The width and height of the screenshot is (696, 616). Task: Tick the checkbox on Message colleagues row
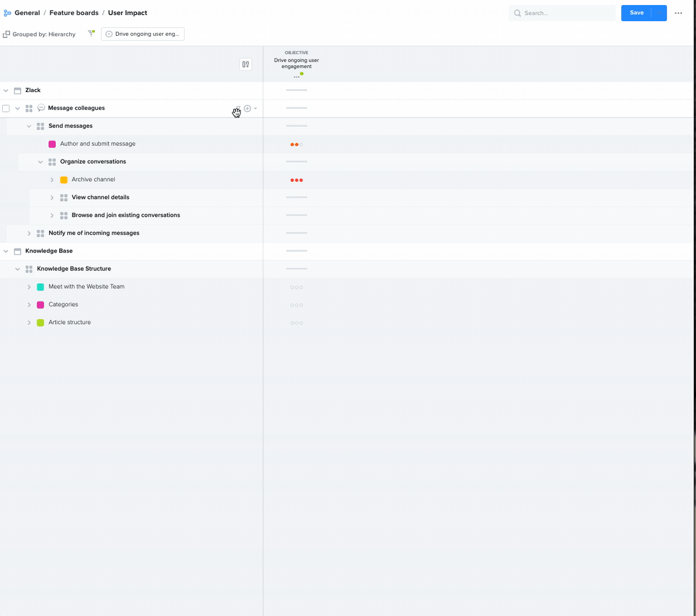pyautogui.click(x=6, y=108)
